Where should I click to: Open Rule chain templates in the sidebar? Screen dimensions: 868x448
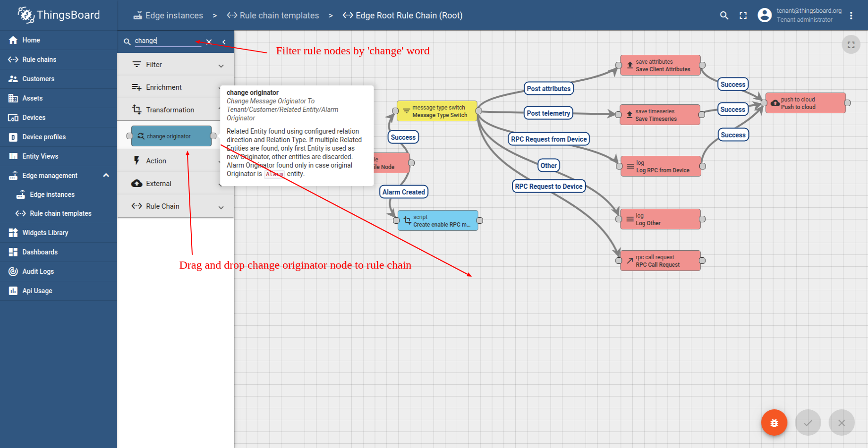pyautogui.click(x=59, y=213)
